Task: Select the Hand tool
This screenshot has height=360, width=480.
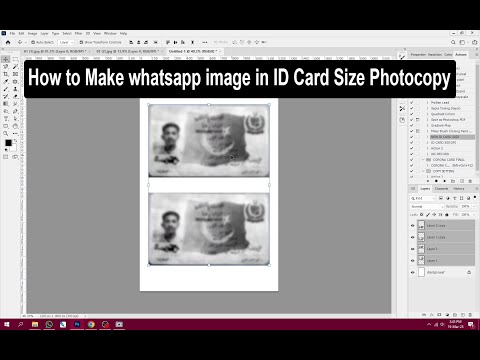Action: (x=15, y=126)
